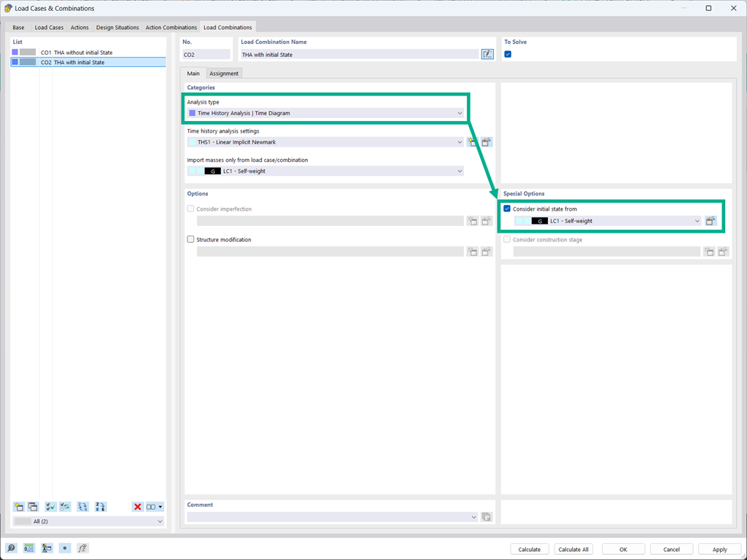
Task: Click the renumber icon in the list toolbar
Action: click(100, 506)
